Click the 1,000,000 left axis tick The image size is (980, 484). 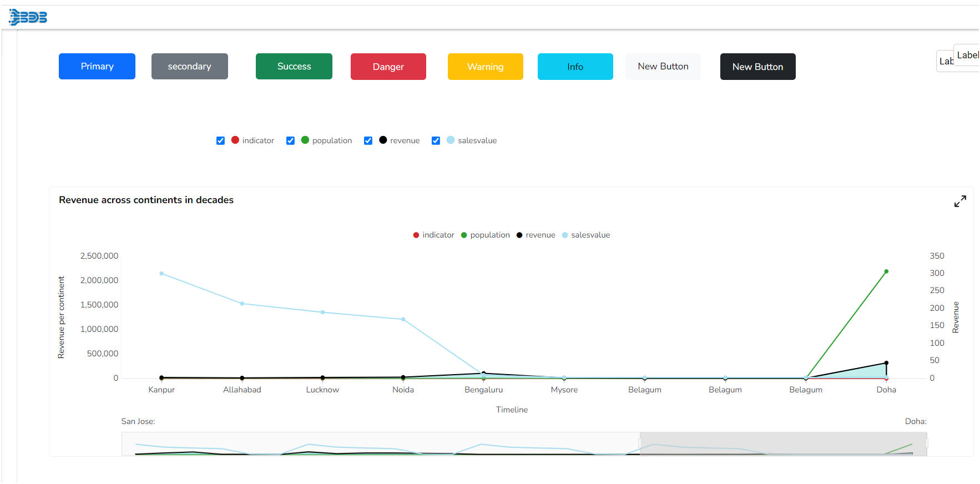99,329
